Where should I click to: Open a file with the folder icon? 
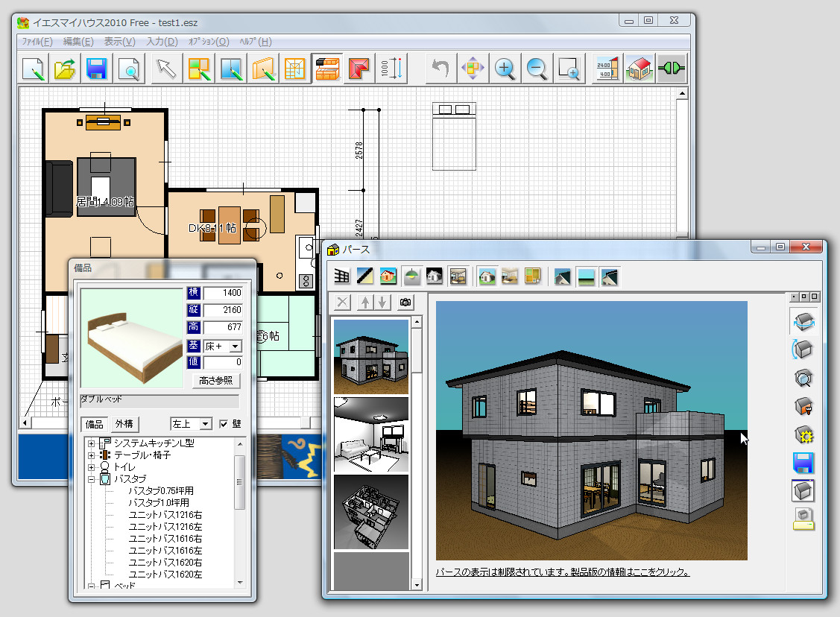click(65, 69)
